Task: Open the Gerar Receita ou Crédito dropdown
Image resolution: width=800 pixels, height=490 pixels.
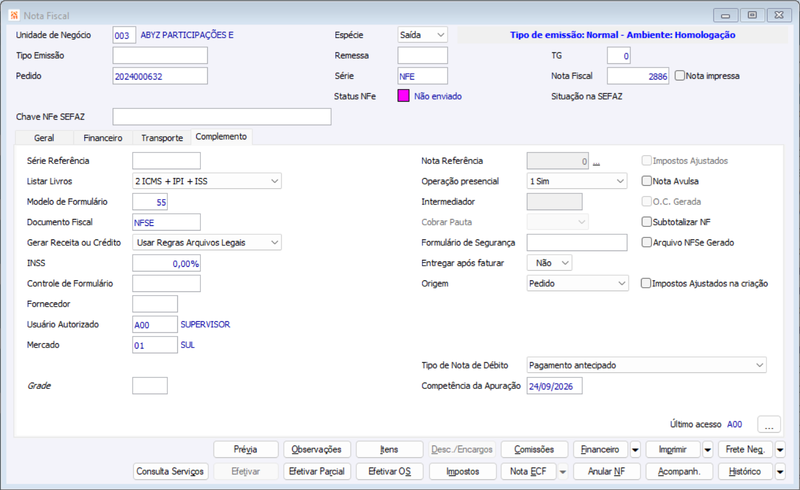Action: coord(207,242)
